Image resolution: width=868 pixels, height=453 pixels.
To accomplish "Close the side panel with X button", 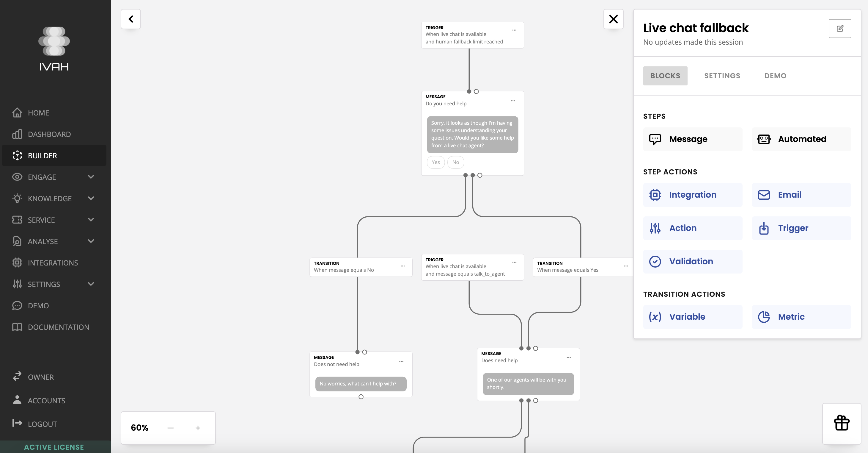I will point(613,19).
